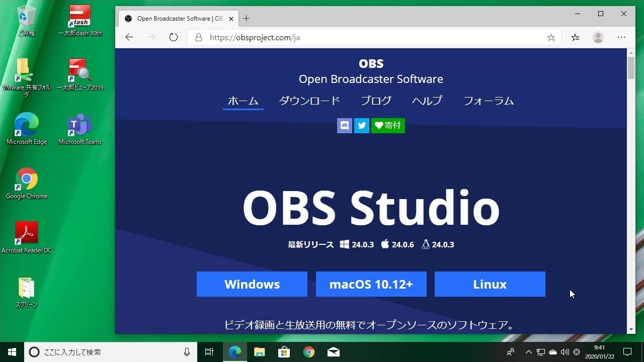This screenshot has height=362, width=644.
Task: Add this page to favorites star
Action: pyautogui.click(x=551, y=38)
